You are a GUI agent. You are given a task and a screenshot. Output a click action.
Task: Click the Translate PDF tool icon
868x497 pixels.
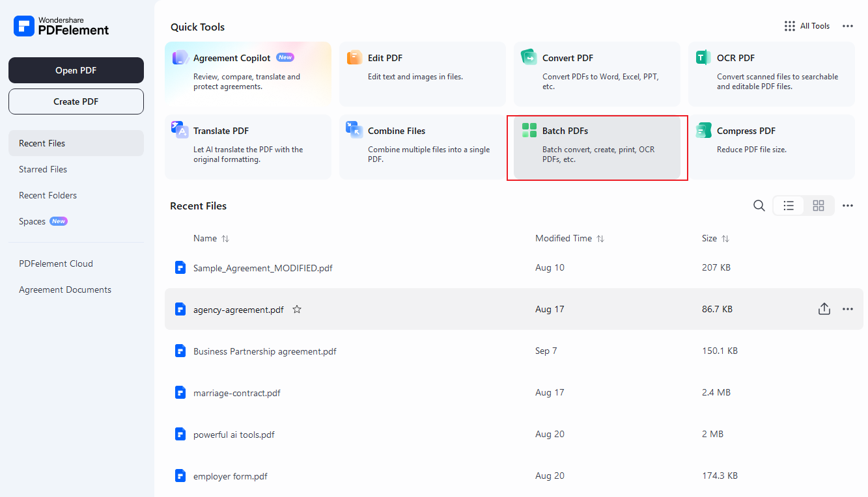180,130
